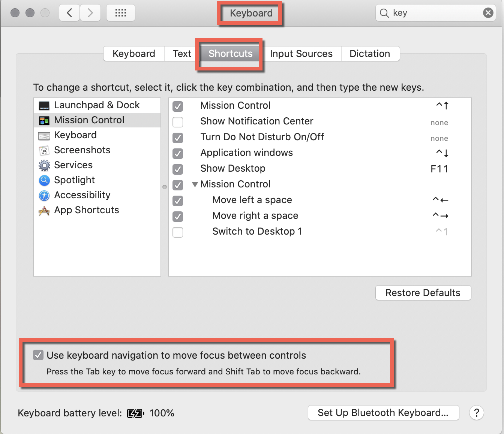
Task: Open the Services shortcuts section
Action: point(73,165)
